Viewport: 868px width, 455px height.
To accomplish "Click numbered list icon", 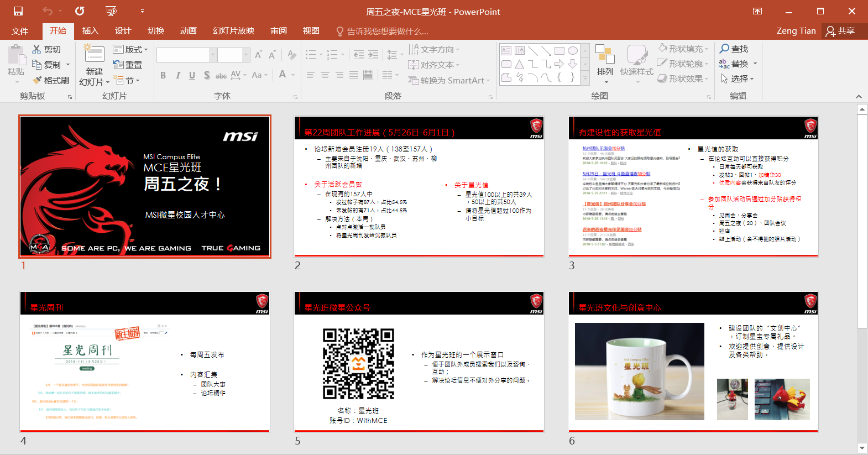I will tap(332, 55).
